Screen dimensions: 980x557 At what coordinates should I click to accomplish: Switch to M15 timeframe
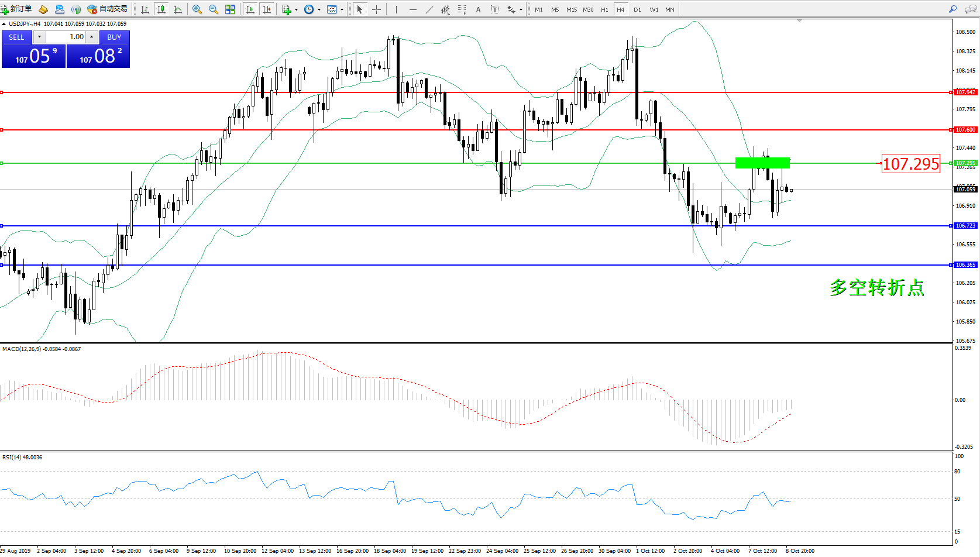(x=571, y=9)
